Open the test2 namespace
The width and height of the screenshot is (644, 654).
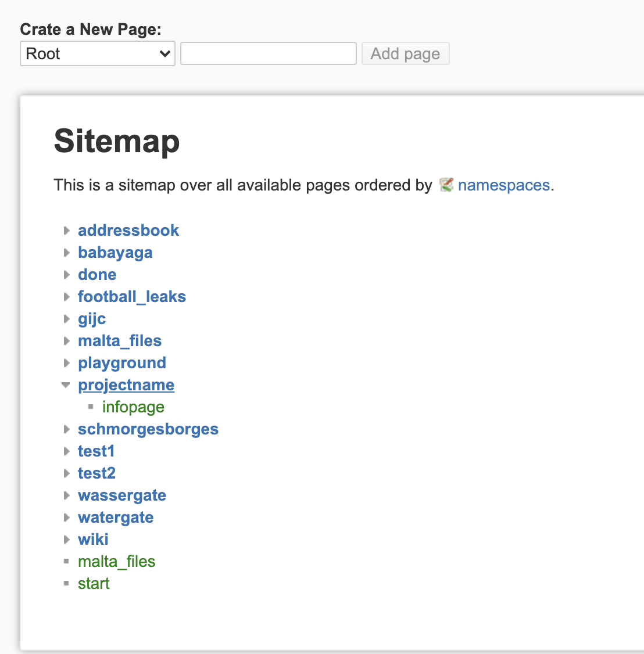point(96,473)
